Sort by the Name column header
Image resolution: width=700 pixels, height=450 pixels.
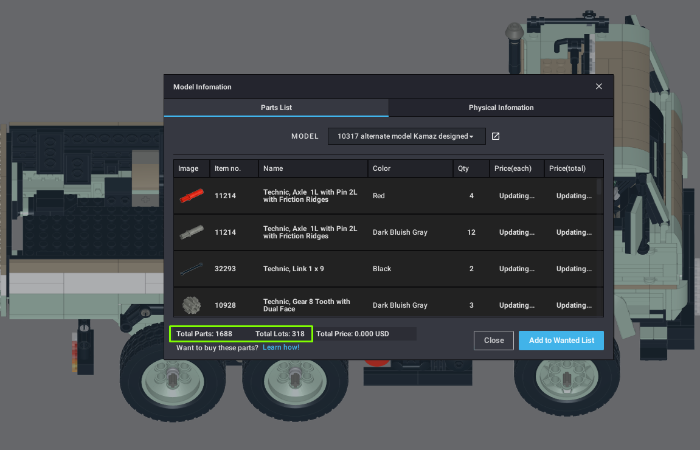click(274, 168)
